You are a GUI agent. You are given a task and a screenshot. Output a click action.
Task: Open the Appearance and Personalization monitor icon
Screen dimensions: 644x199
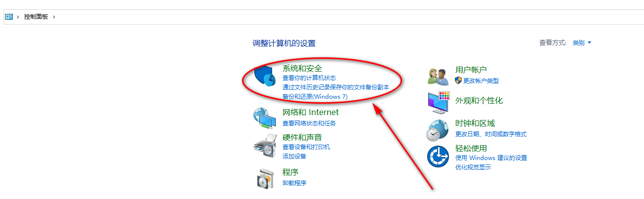click(x=438, y=102)
